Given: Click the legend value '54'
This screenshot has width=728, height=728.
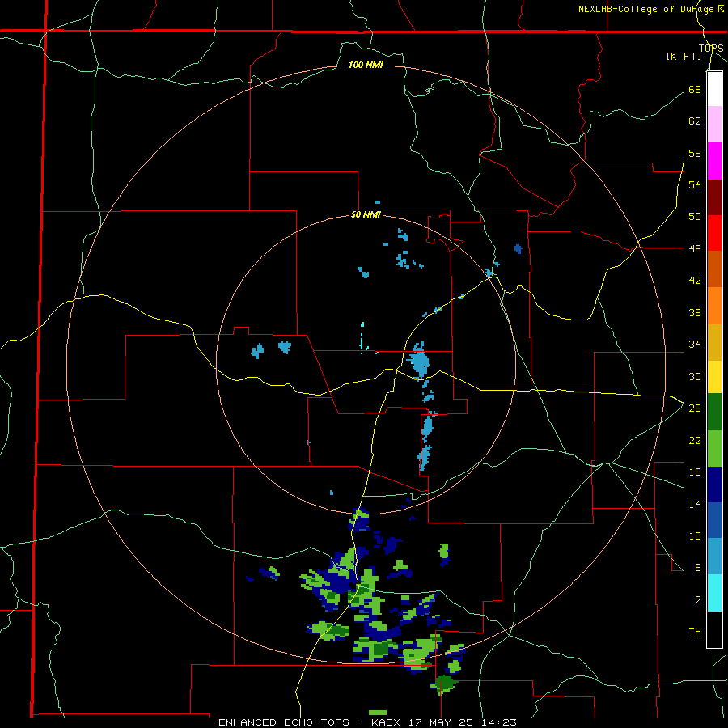Looking at the screenshot, I should point(695,184).
